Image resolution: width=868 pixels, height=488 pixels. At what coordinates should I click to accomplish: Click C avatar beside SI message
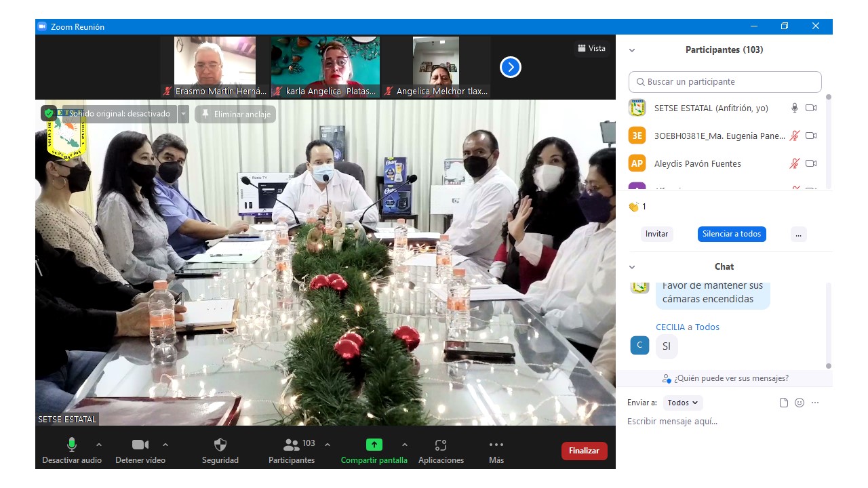click(x=639, y=346)
